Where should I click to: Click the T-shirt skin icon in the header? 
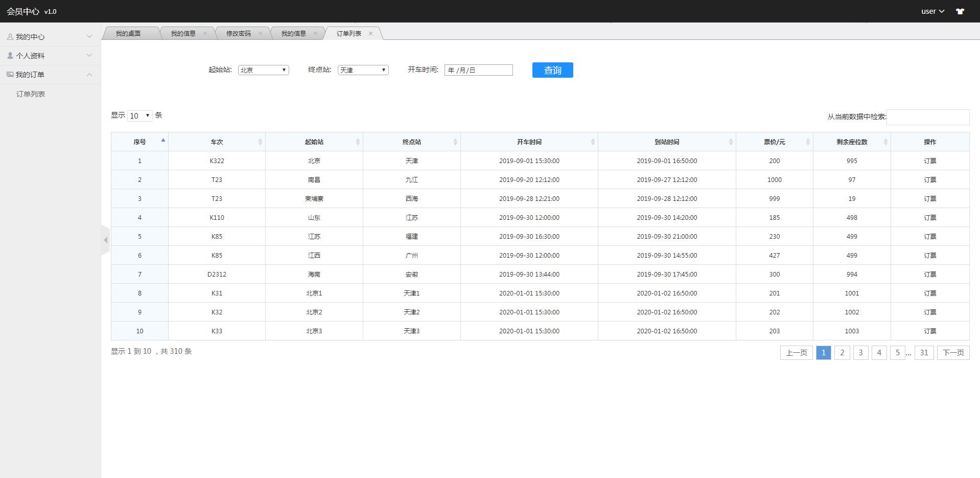960,11
